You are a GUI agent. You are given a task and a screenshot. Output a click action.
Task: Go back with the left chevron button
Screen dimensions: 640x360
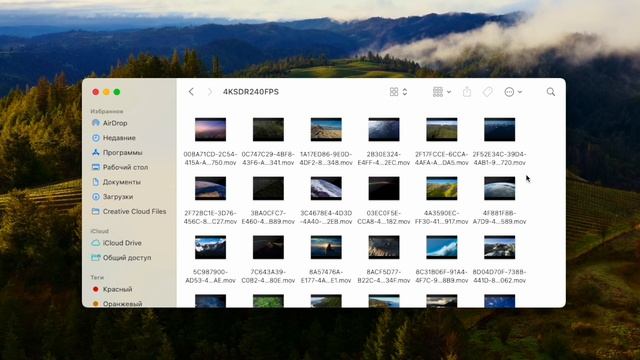(x=191, y=92)
